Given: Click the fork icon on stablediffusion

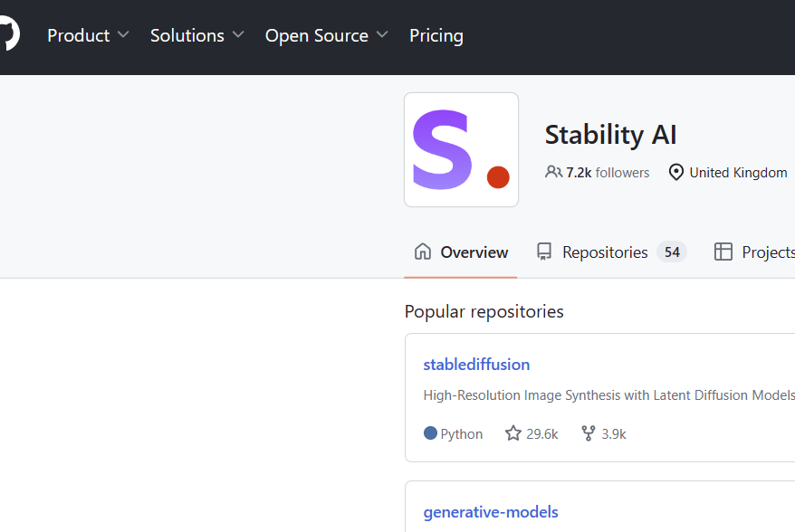Looking at the screenshot, I should tap(589, 433).
